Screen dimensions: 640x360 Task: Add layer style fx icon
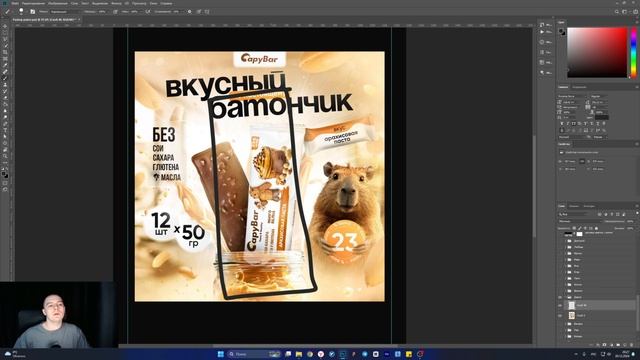[x=598, y=345]
